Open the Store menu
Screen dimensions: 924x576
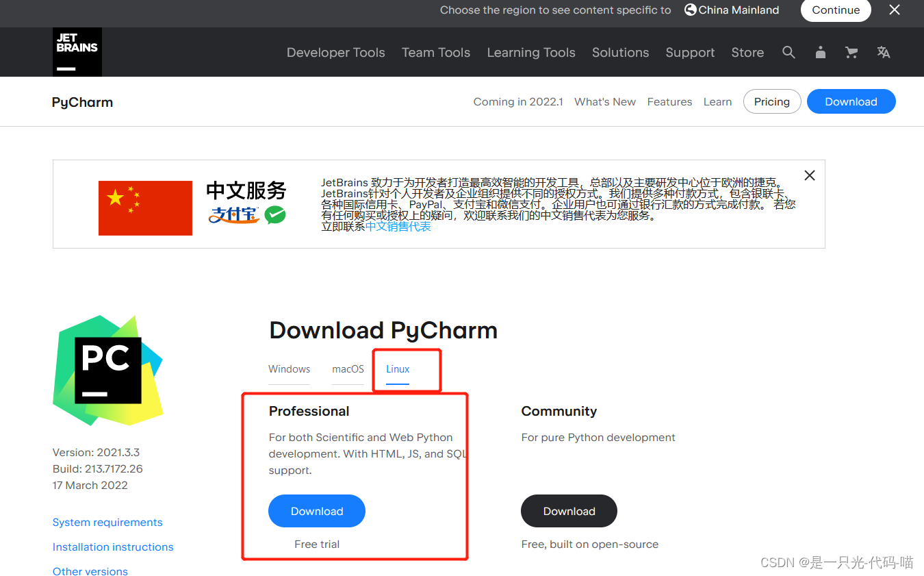click(747, 53)
